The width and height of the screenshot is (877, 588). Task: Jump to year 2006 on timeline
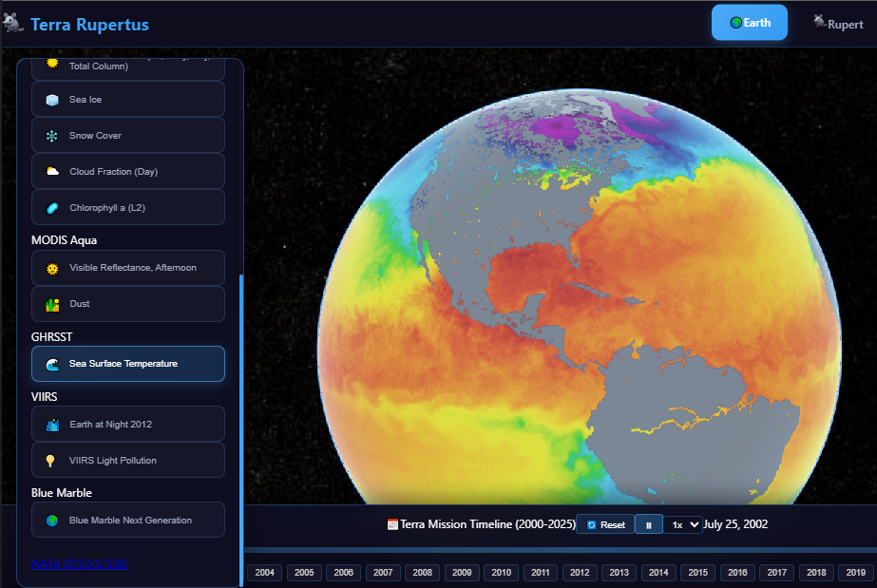[343, 573]
